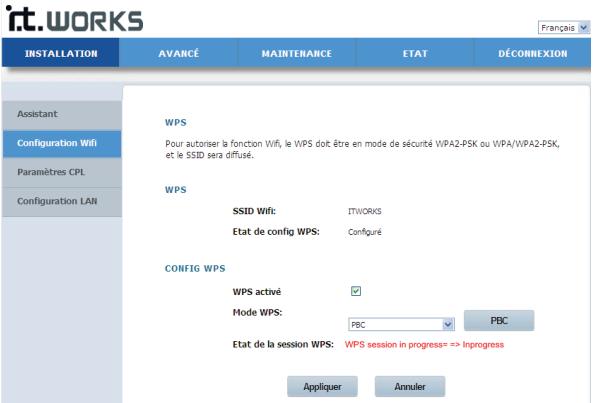Toggle the WPS activé checkbox
This screenshot has height=403, width=593.
356,291
